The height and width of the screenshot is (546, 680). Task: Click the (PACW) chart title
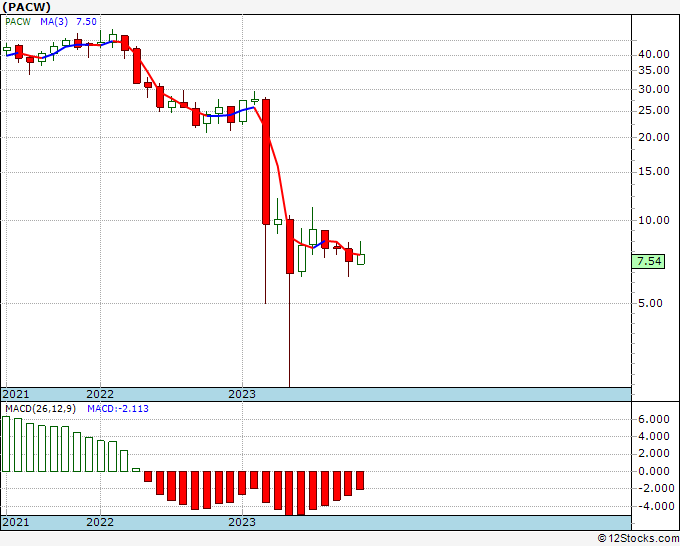[x=27, y=7]
